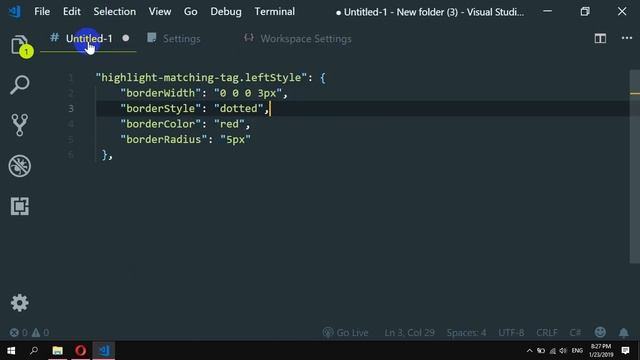
Task: Open Windows taskbar search
Action: [x=34, y=350]
